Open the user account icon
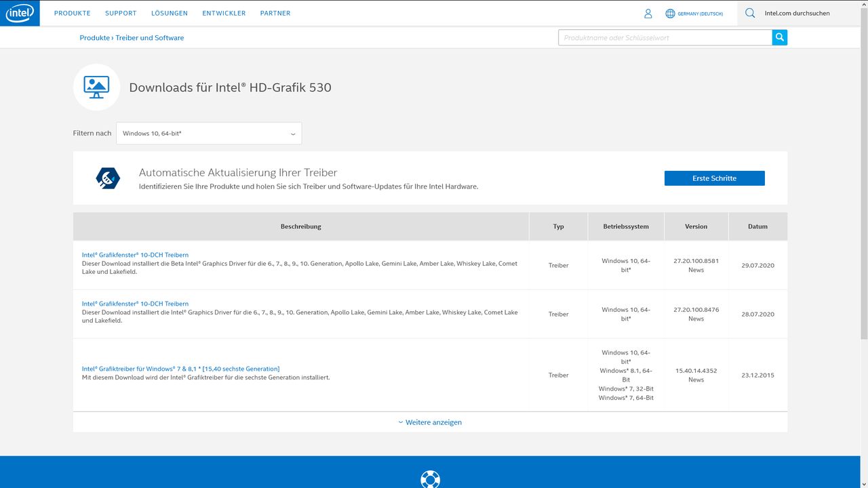The width and height of the screenshot is (868, 488). [x=648, y=14]
